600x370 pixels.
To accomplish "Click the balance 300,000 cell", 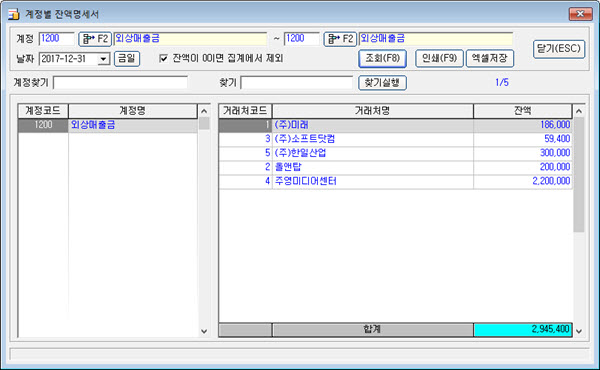I will pos(523,153).
